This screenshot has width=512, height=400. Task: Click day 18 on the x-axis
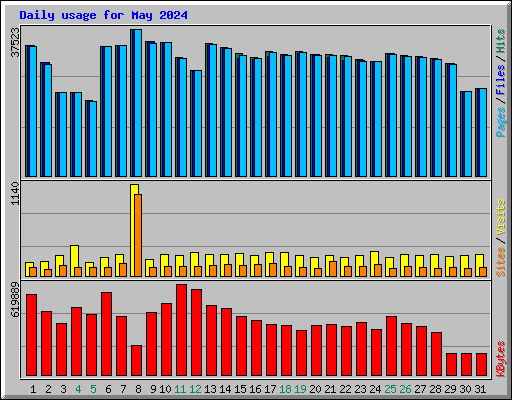[285, 389]
